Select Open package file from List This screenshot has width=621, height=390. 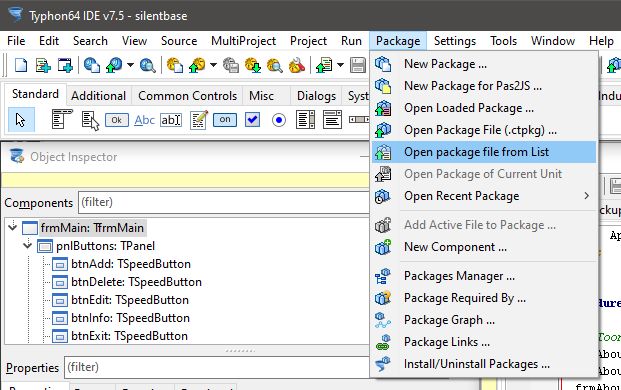[484, 152]
